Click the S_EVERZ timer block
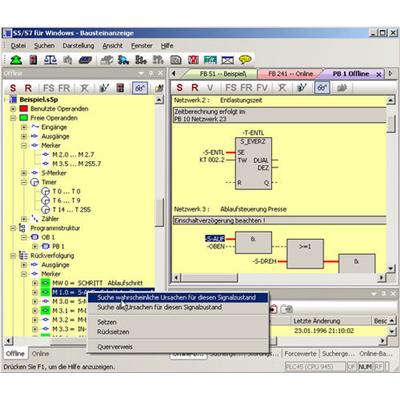 point(253,163)
